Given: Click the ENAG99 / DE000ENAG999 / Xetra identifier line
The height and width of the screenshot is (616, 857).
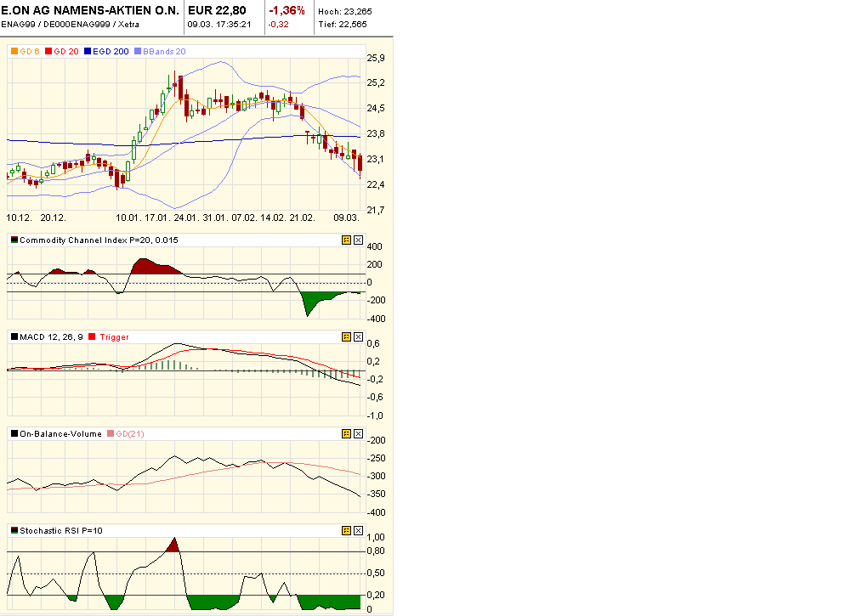Looking at the screenshot, I should (x=70, y=24).
